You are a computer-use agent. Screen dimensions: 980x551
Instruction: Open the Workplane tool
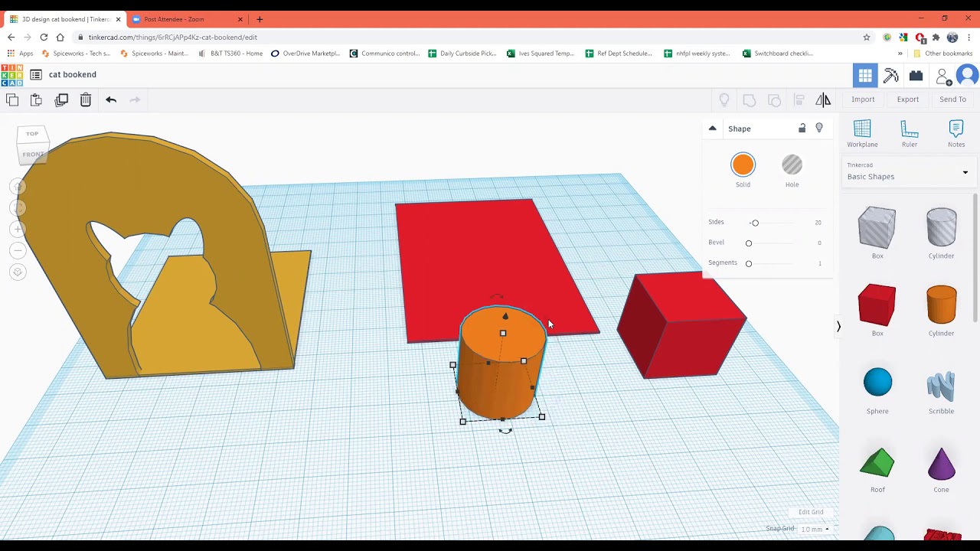[862, 133]
